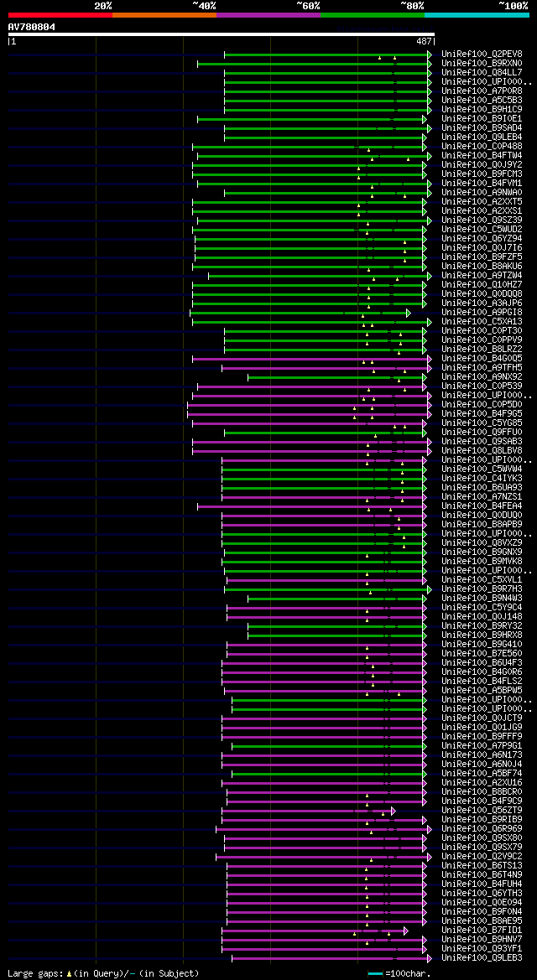Choose the UniRef100_A9PGI8 hit name
The image size is (537, 980).
(x=482, y=312)
